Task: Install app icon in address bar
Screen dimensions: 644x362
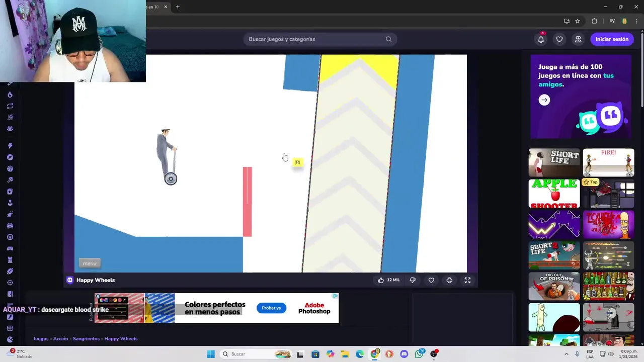Action: 567,21
